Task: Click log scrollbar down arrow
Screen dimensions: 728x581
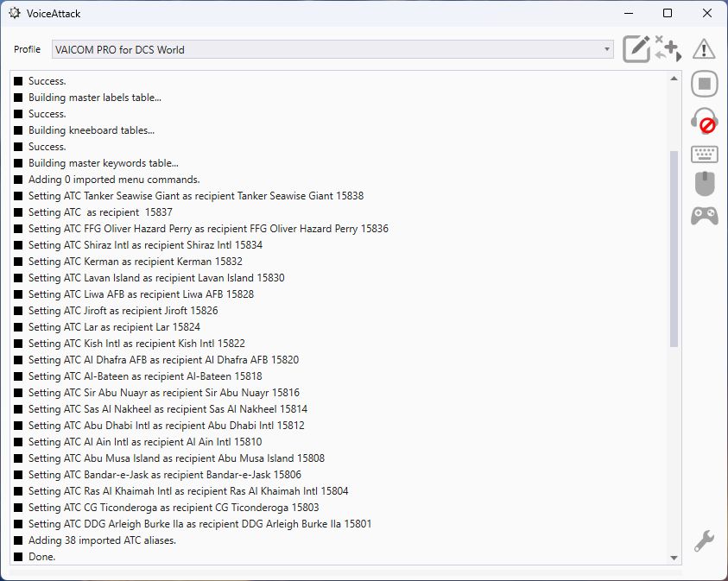Action: tap(674, 558)
